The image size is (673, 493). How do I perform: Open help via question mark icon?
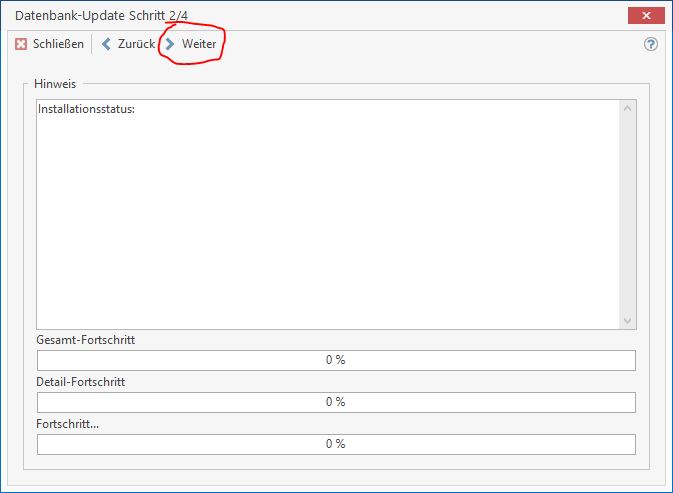tap(651, 44)
